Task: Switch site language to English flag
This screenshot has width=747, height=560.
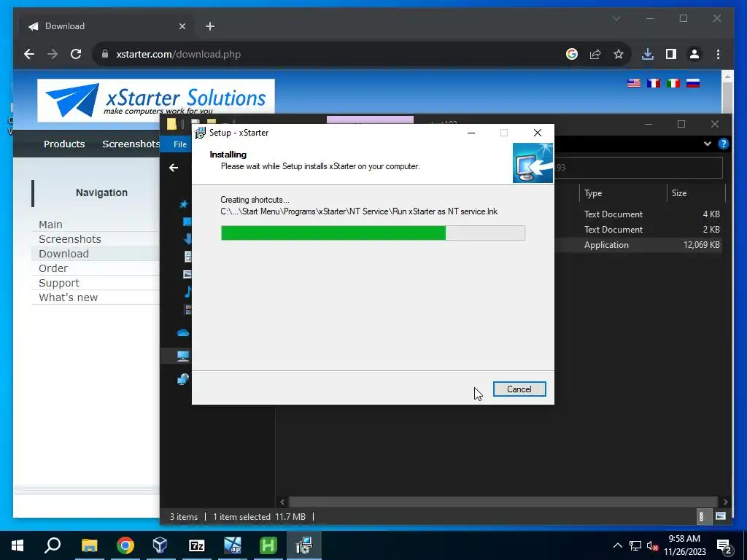Action: coord(634,83)
